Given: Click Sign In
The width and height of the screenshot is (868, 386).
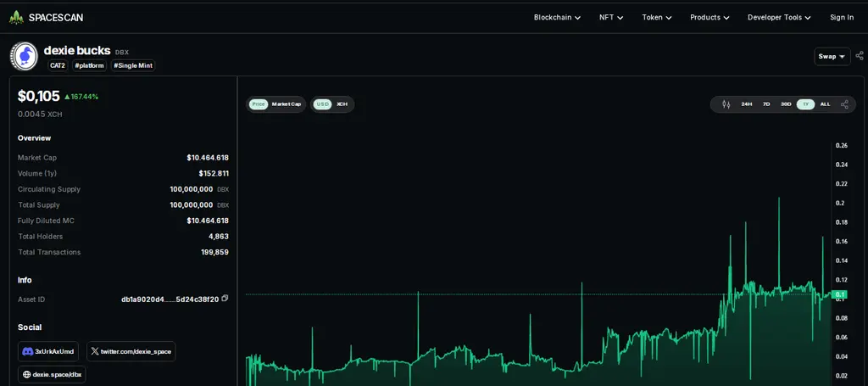Looking at the screenshot, I should [x=842, y=18].
